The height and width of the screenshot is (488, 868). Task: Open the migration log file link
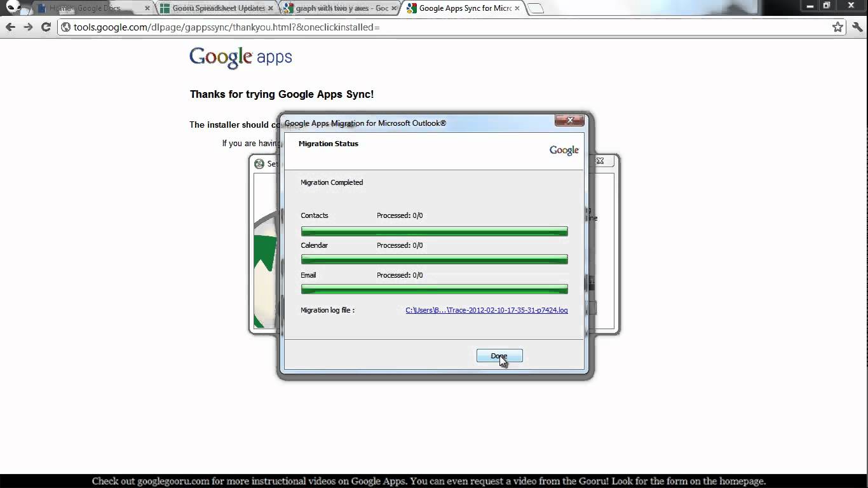coord(487,310)
